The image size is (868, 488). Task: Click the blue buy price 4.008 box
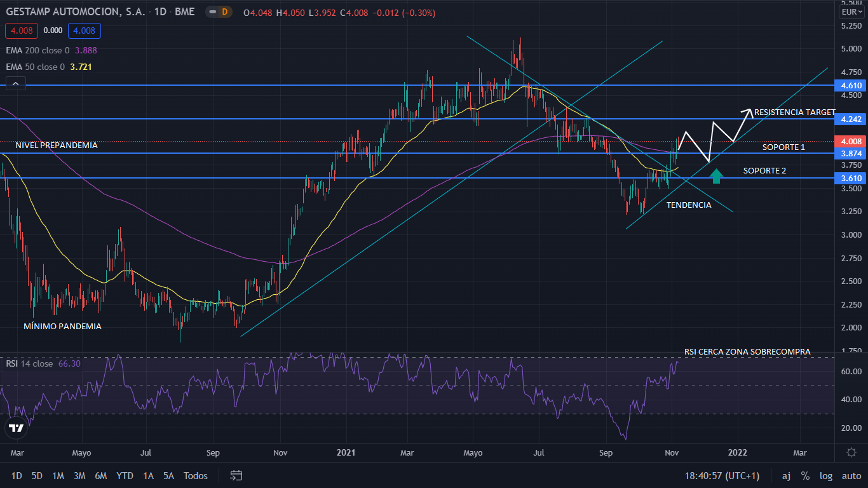coord(85,30)
